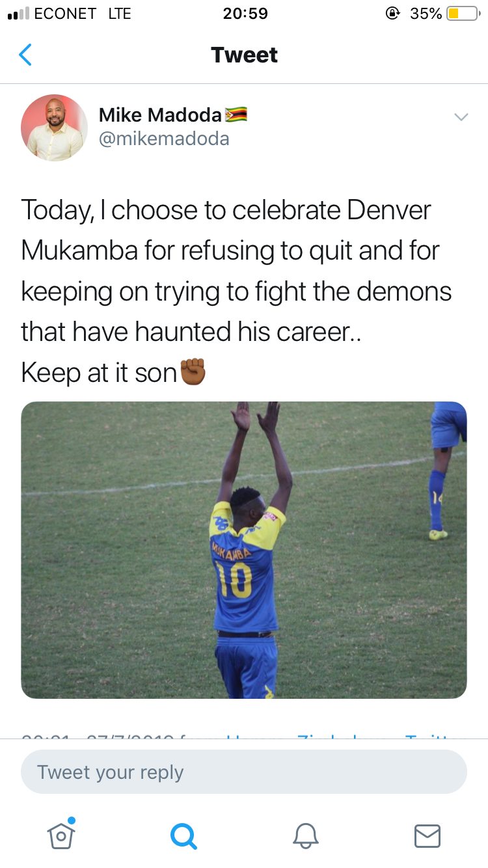The image size is (488, 868).
Task: Tap the Zimbabwe flag beside the name
Action: tap(236, 115)
